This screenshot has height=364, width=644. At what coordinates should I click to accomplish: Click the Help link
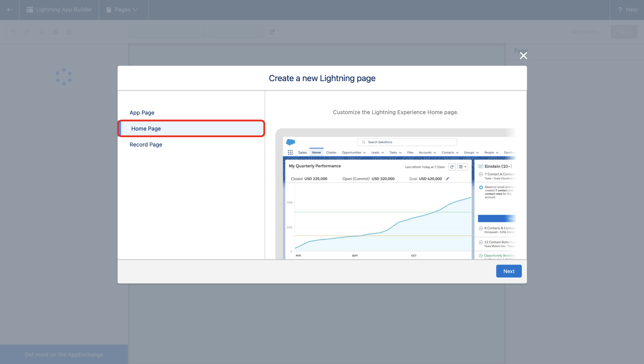pos(631,10)
